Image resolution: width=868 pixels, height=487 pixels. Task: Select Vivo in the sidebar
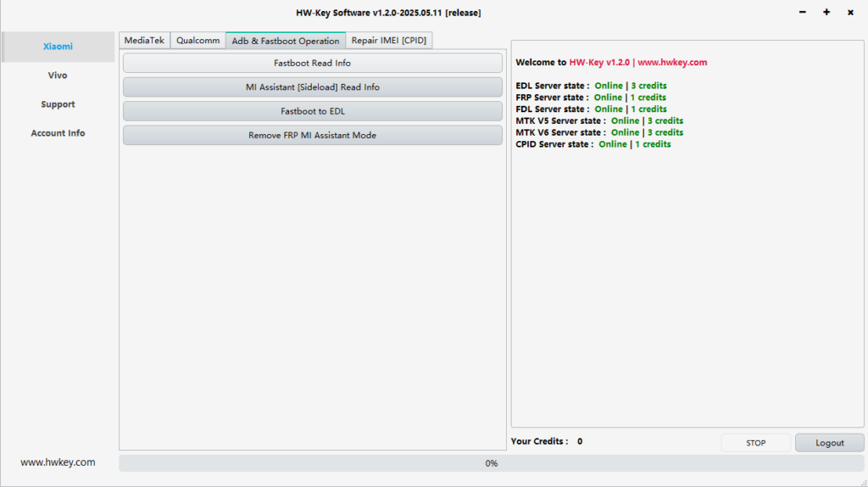(58, 76)
